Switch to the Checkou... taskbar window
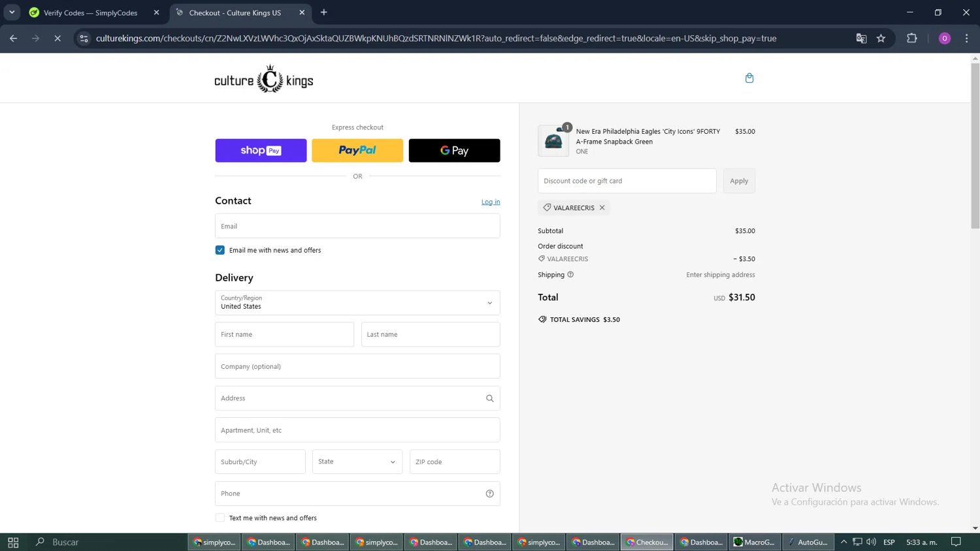Viewport: 980px width, 551px height. (x=647, y=542)
